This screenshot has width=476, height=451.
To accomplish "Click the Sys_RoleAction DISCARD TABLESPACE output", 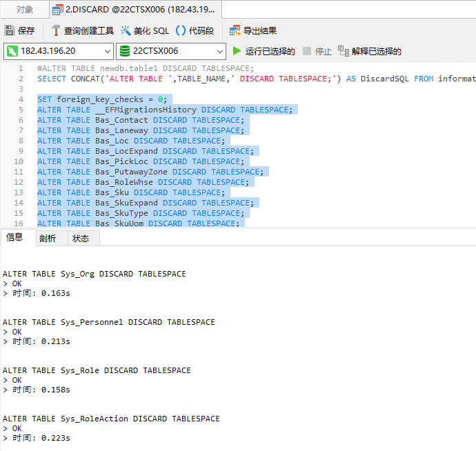I will tap(111, 419).
